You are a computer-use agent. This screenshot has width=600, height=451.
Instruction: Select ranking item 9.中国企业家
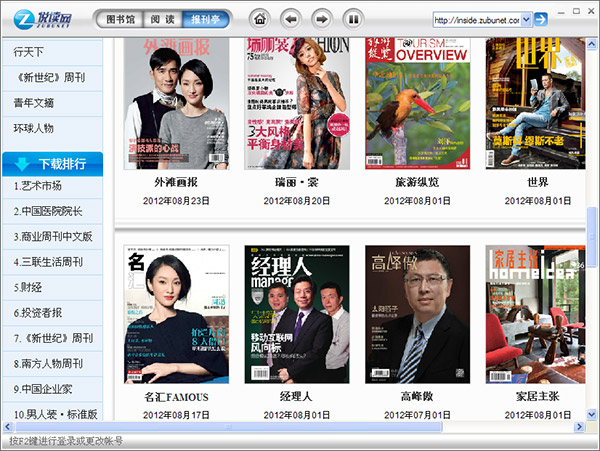point(52,389)
